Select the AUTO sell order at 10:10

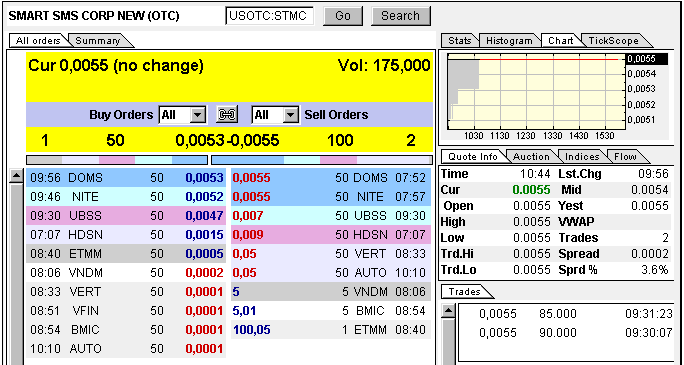coord(331,273)
